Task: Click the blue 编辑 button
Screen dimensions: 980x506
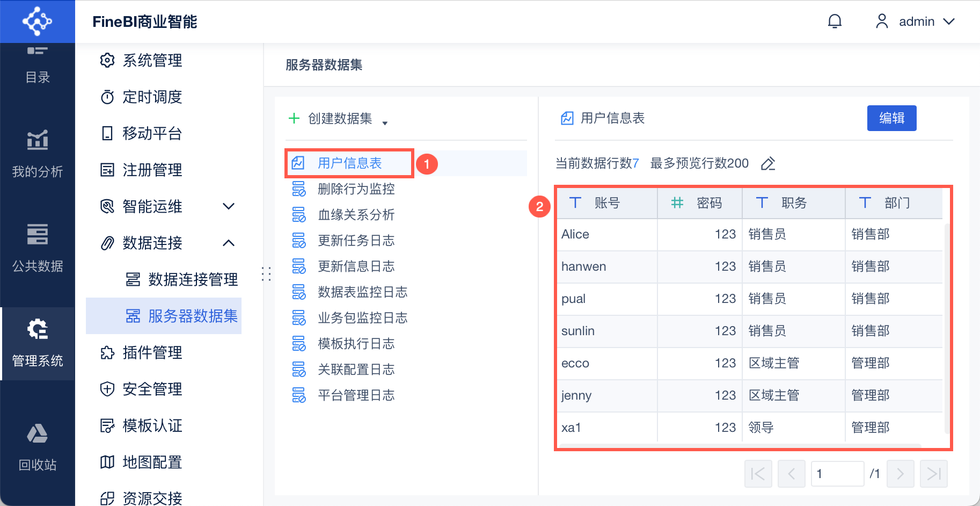Action: click(891, 118)
